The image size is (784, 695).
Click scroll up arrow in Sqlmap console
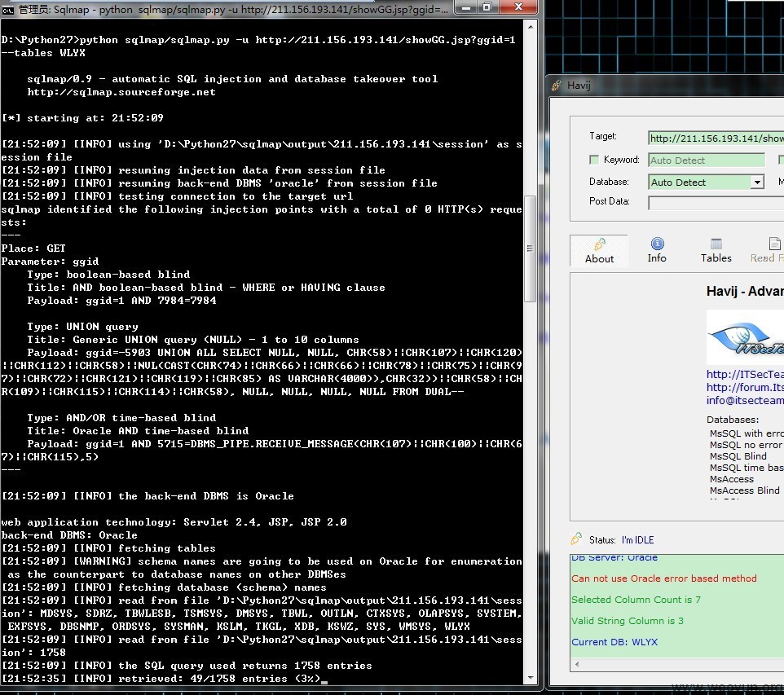coord(531,27)
